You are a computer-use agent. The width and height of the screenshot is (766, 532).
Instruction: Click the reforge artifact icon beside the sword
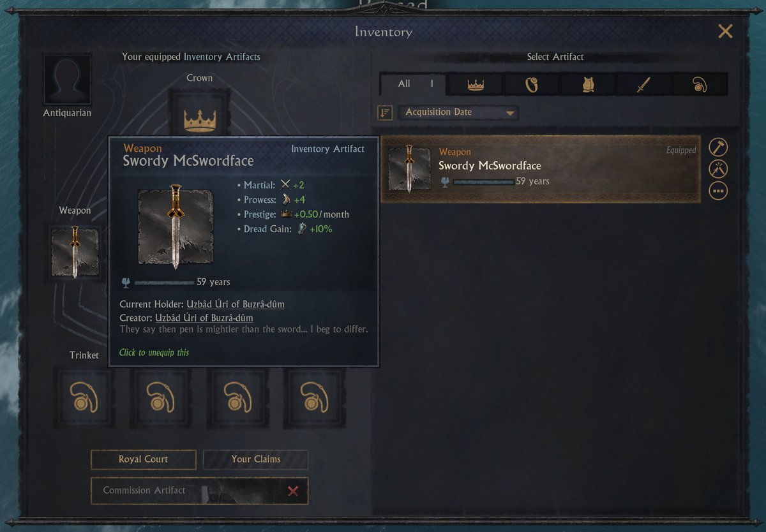[x=718, y=169]
